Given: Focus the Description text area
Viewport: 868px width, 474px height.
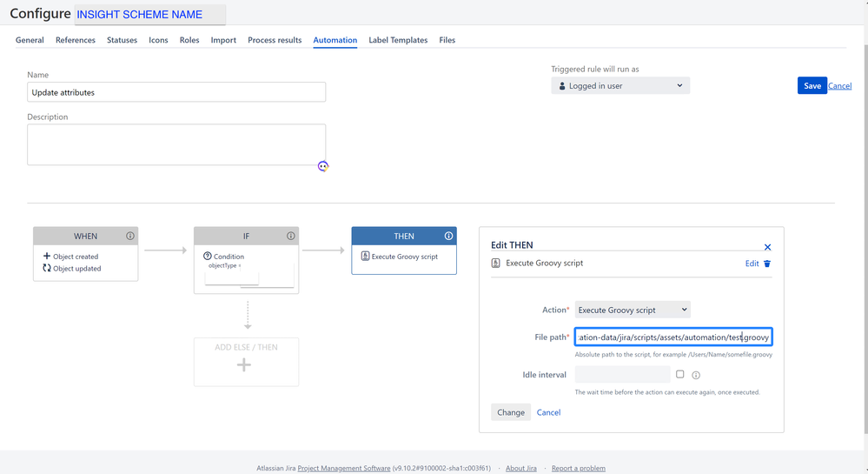Looking at the screenshot, I should [176, 144].
